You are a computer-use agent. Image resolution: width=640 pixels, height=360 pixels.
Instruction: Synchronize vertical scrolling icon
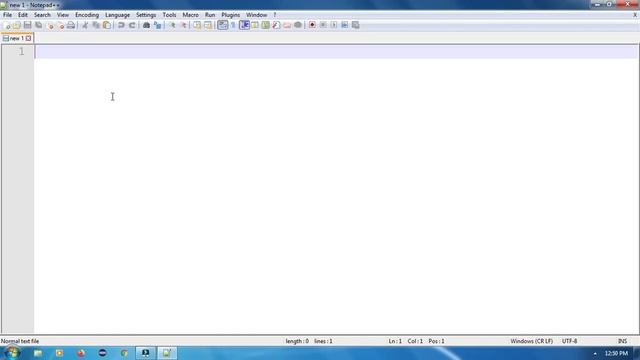tap(197, 25)
